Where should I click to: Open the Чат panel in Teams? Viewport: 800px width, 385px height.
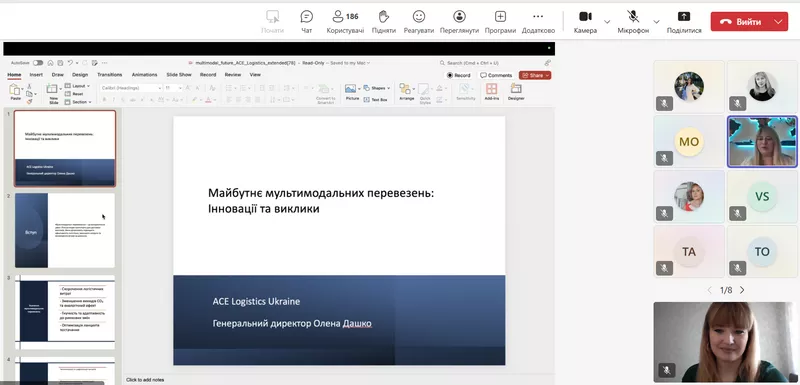click(x=307, y=22)
